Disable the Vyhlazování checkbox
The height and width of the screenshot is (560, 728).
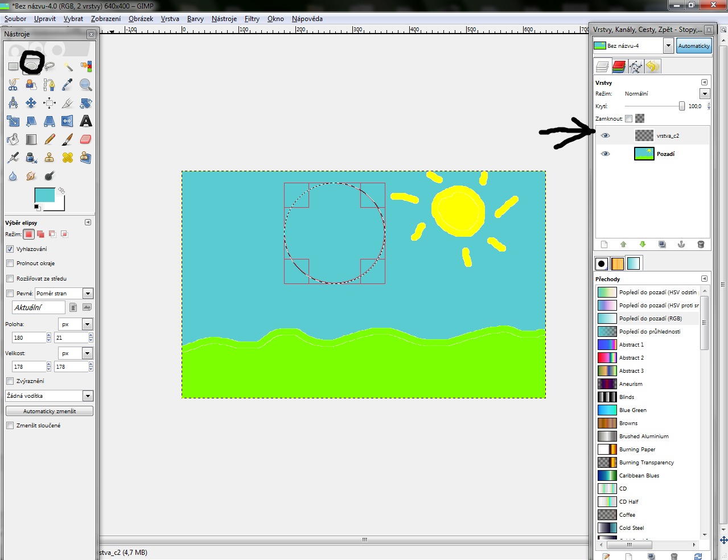(x=10, y=249)
